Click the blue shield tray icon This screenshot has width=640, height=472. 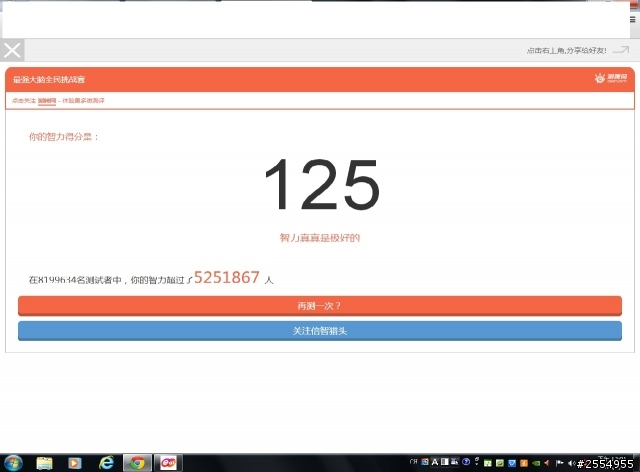[512, 463]
